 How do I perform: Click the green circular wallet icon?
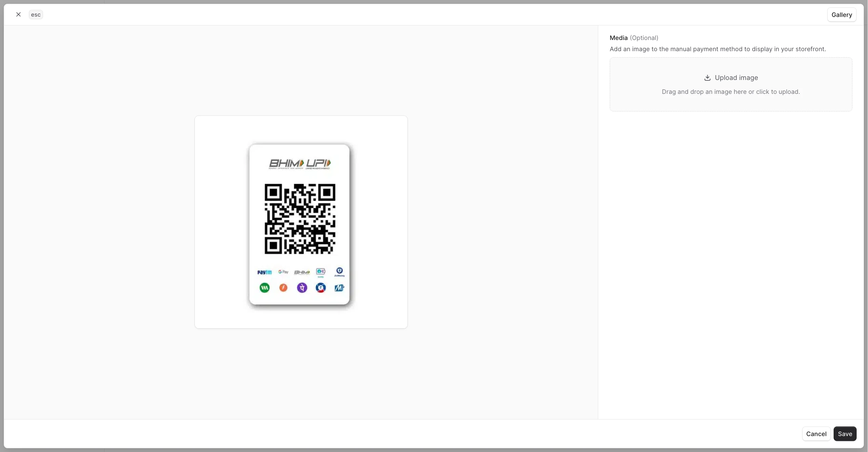(x=264, y=288)
